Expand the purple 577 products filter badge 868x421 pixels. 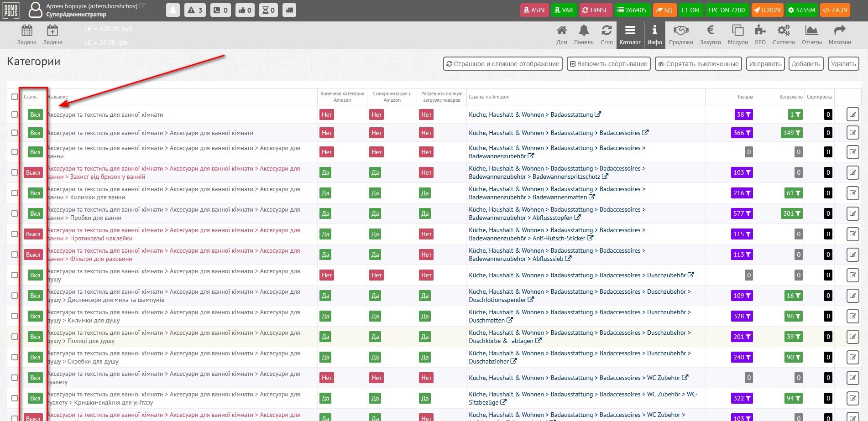click(x=743, y=213)
